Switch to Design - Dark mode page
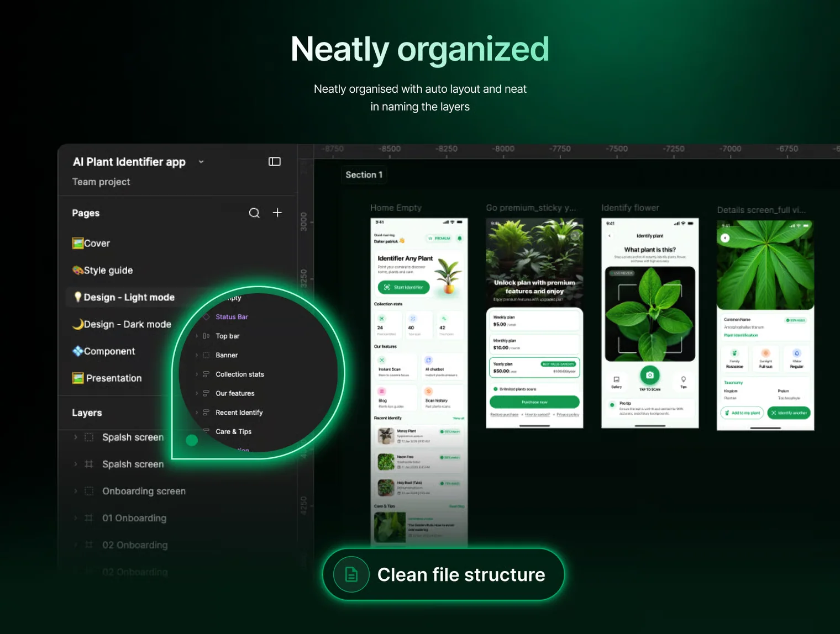The height and width of the screenshot is (634, 840). tap(122, 324)
